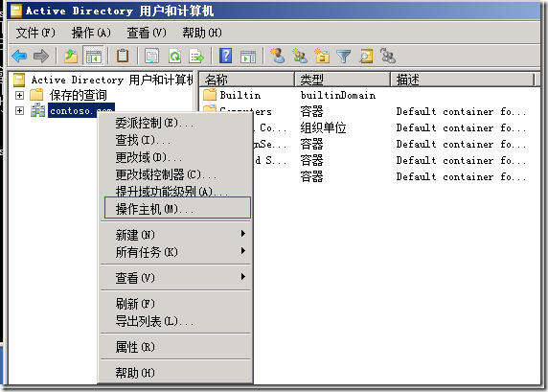Click the clipboard paste icon in toolbar
The height and width of the screenshot is (392, 548).
point(123,56)
